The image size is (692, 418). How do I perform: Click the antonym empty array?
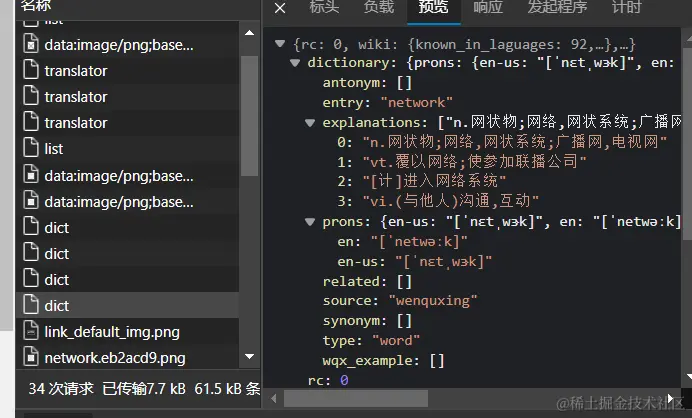pyautogui.click(x=404, y=83)
